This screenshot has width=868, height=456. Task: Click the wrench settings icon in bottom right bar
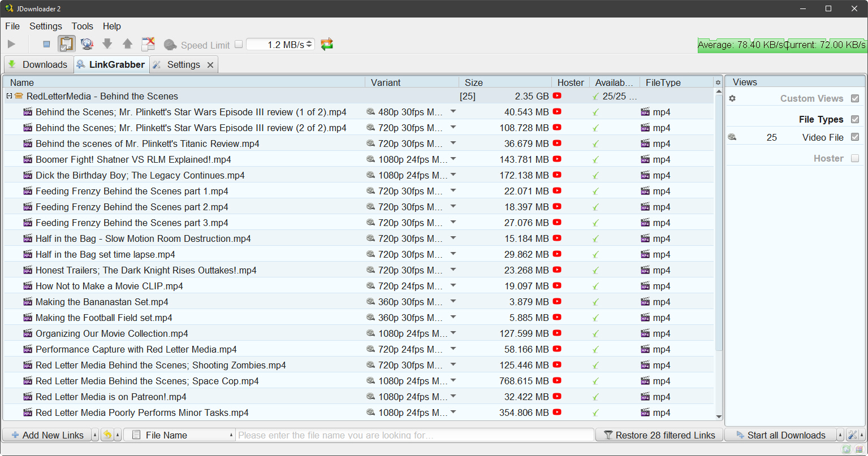click(853, 435)
